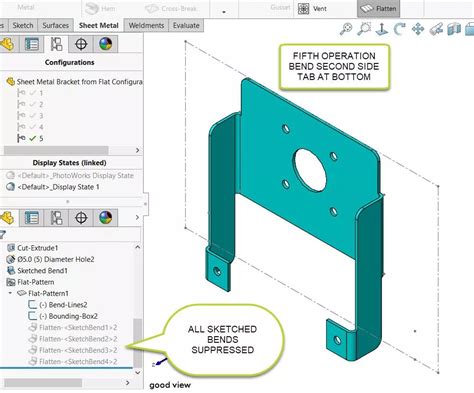The height and width of the screenshot is (393, 474).
Task: Open the Surfaces tab
Action: pyautogui.click(x=55, y=25)
